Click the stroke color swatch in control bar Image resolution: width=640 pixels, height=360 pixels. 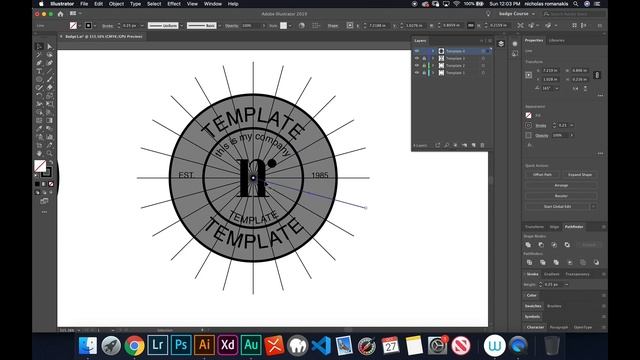coord(88,25)
